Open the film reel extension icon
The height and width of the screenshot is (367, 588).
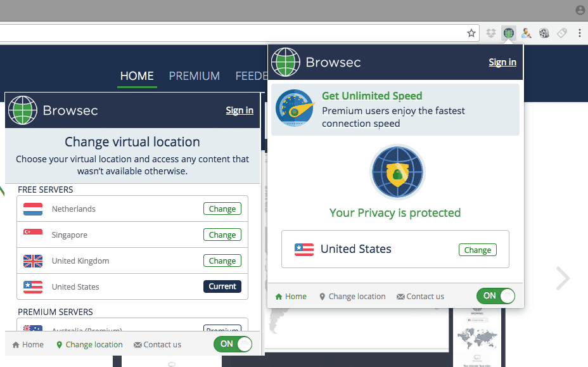[x=544, y=33]
